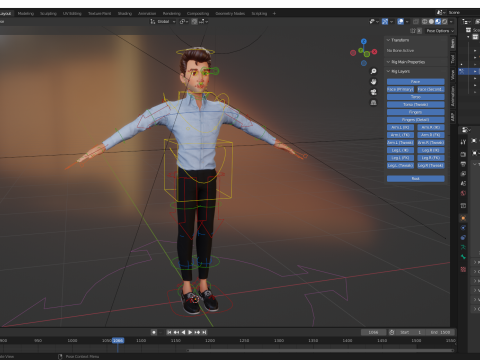This screenshot has width=480, height=360.
Task: Open the Animation workspace tab
Action: tap(147, 13)
